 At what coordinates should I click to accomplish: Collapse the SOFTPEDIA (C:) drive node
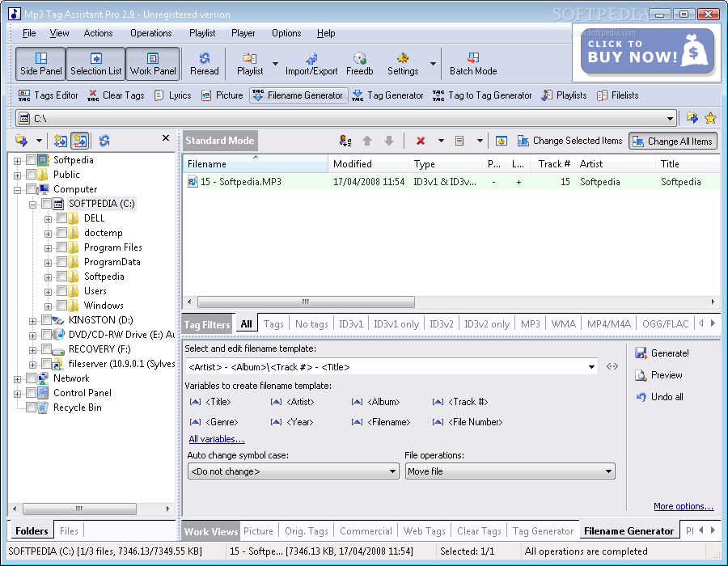point(32,205)
